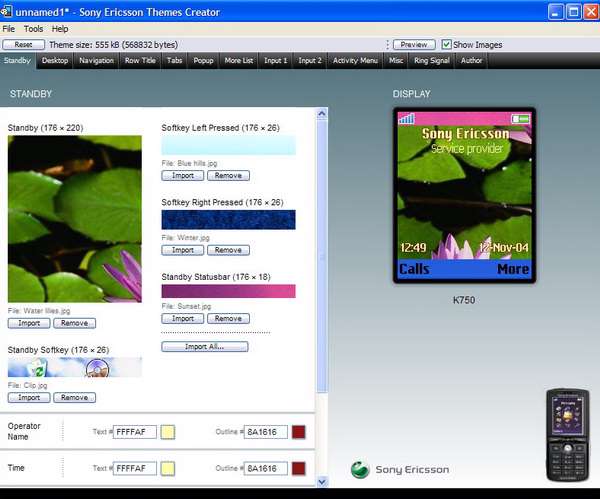The height and width of the screenshot is (499, 600).
Task: Import a Standby wallpaper image
Action: click(29, 323)
